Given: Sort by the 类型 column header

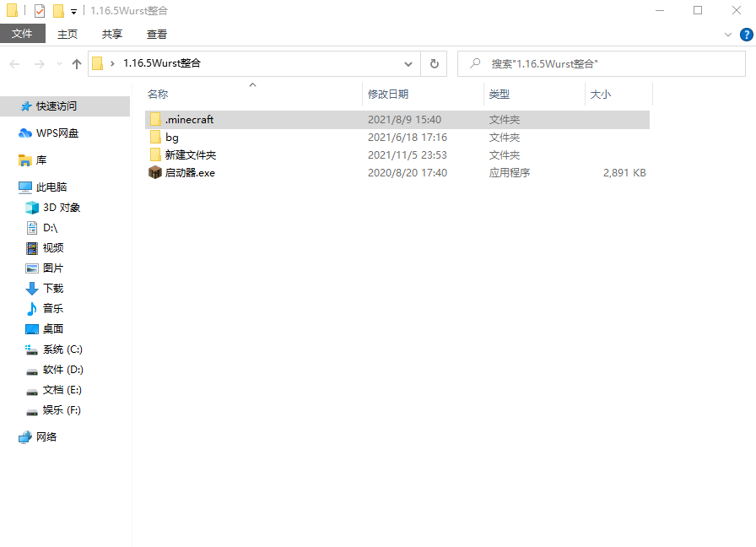Looking at the screenshot, I should tap(534, 94).
